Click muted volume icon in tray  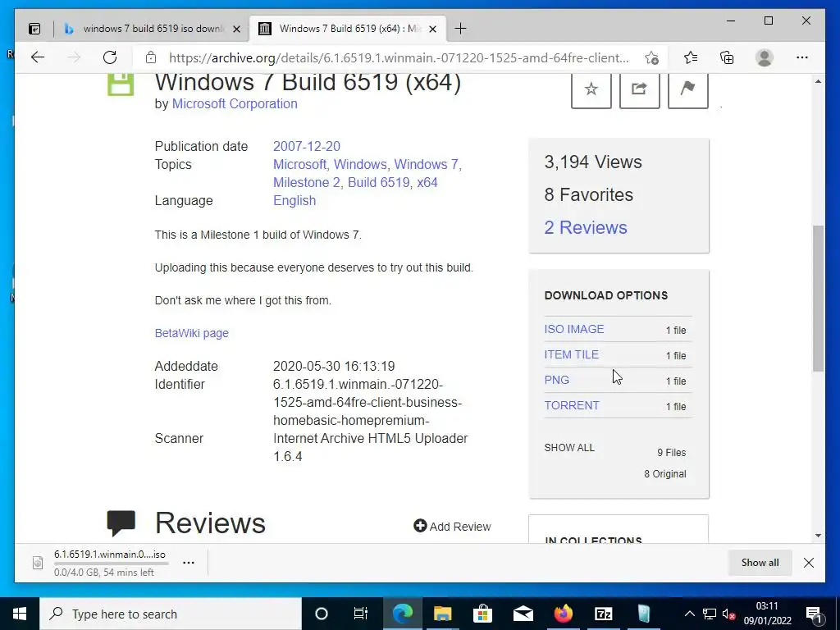click(728, 614)
